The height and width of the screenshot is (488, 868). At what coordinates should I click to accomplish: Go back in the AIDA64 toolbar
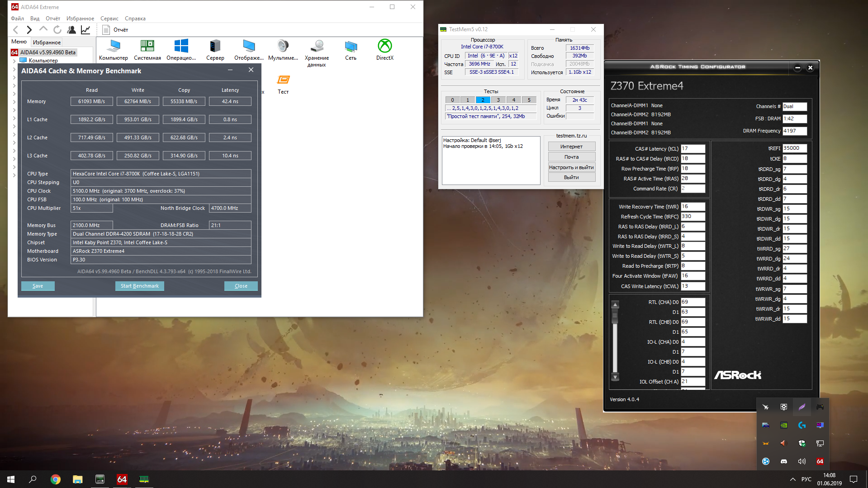click(16, 30)
